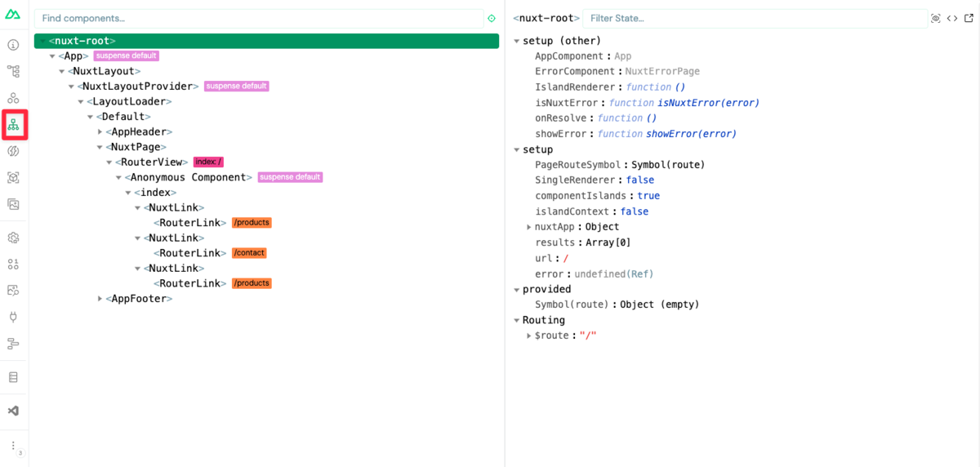Click the open-in-editor code brackets icon
Screen dimensions: 980x467
(x=952, y=18)
